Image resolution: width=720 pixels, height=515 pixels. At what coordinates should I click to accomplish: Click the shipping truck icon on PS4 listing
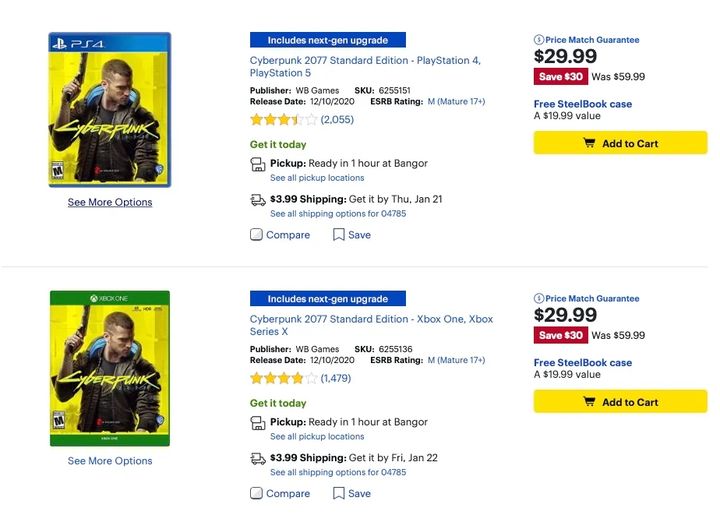[x=258, y=199]
